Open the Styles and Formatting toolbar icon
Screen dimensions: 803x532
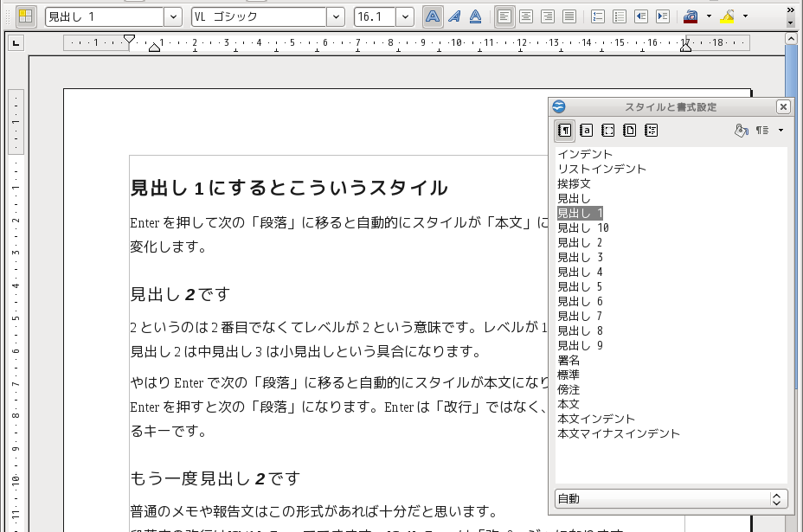(x=26, y=16)
